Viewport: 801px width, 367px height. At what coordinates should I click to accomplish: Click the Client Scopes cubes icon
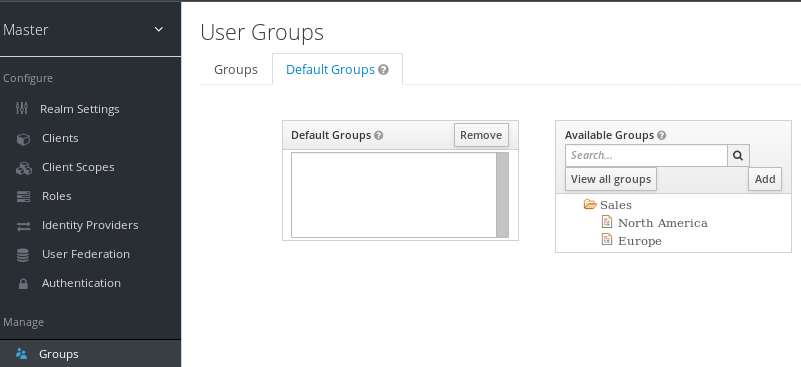23,168
